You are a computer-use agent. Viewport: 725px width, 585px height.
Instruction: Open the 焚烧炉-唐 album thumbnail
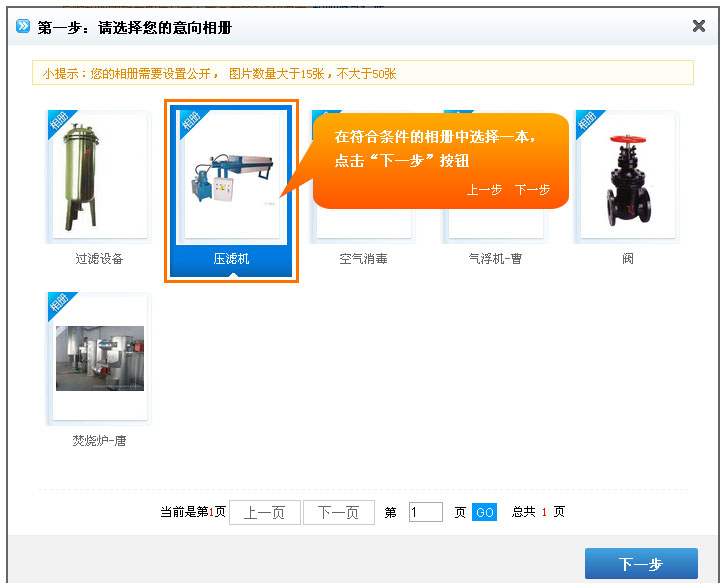pos(99,358)
